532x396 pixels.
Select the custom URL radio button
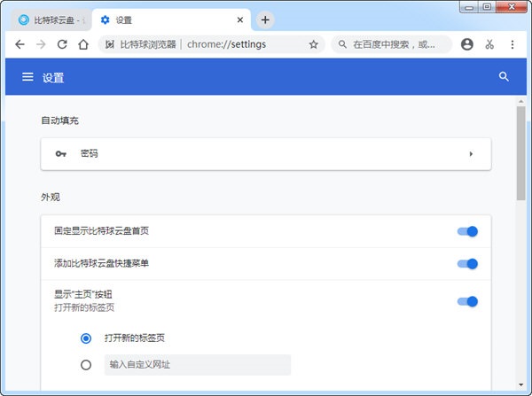[x=86, y=364]
